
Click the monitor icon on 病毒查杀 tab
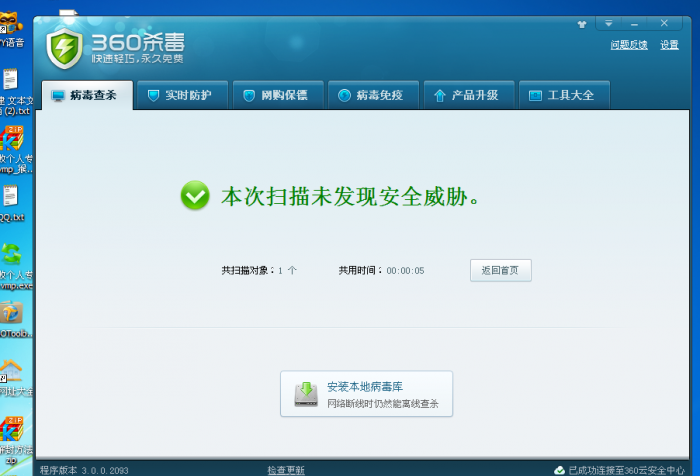click(58, 96)
